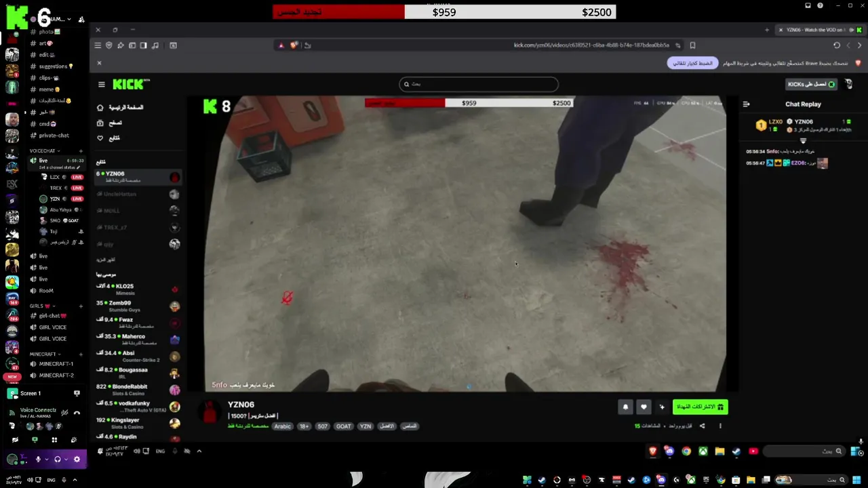
Task: Open UncleHattan in the following list
Action: (138, 194)
